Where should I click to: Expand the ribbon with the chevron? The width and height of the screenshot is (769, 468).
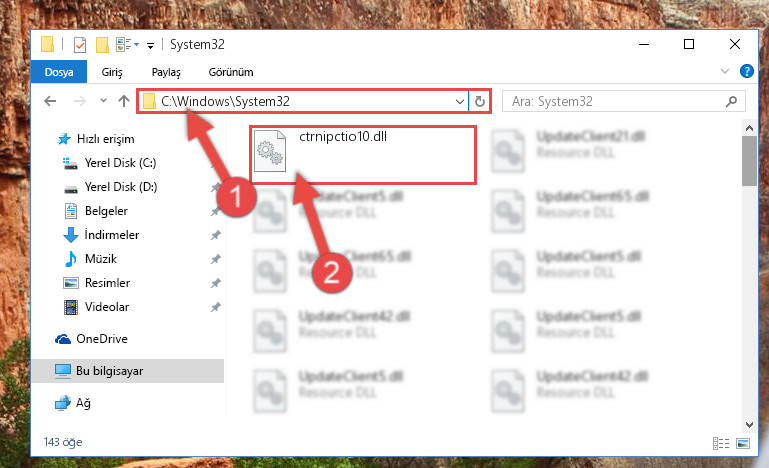pyautogui.click(x=724, y=71)
